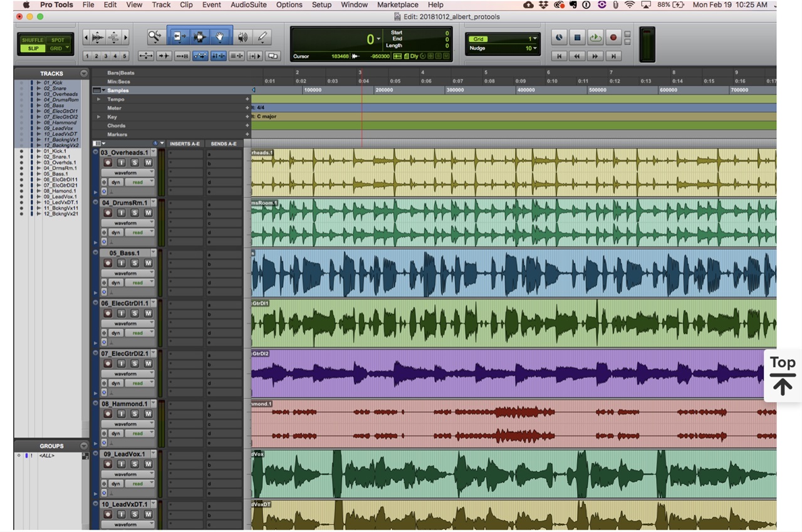Image resolution: width=802 pixels, height=532 pixels.
Task: Select the Selector tool with waveform icon
Action: 199,37
